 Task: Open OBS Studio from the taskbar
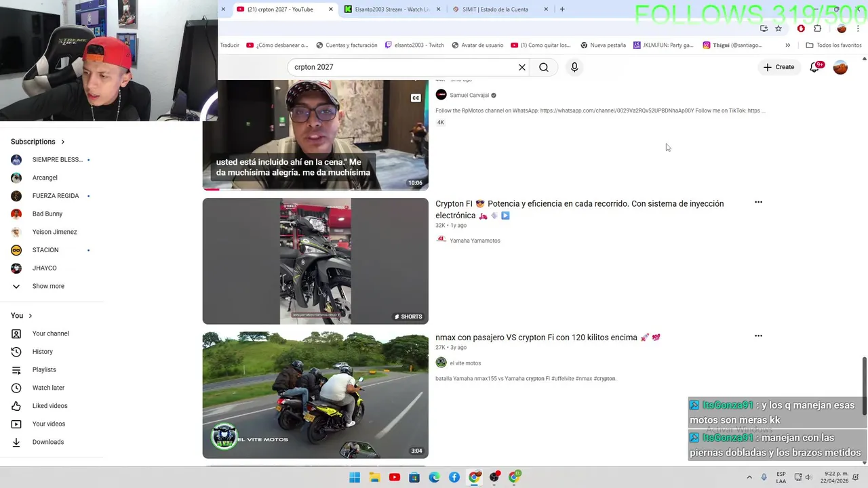494,477
